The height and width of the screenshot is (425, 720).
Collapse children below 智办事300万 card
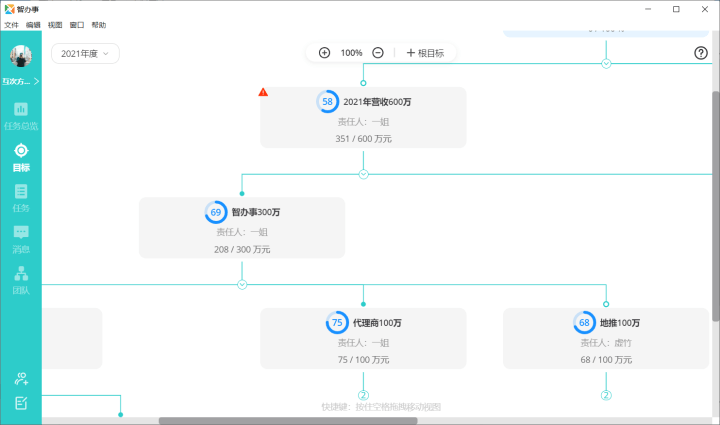(x=242, y=285)
